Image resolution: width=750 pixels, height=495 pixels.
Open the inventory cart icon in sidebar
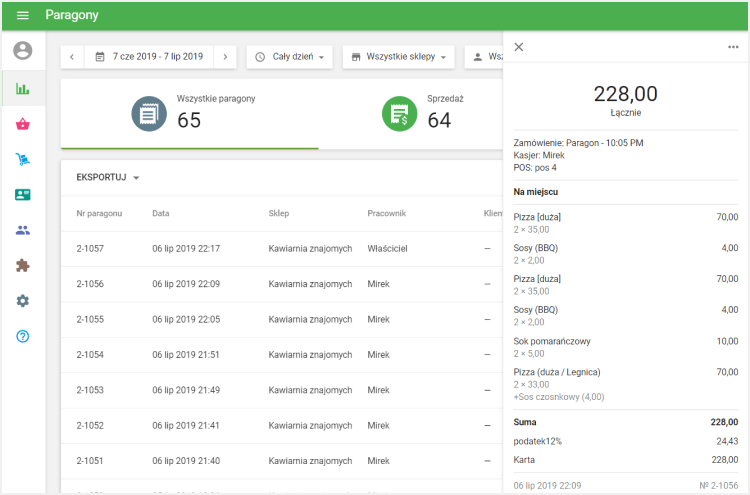coord(22,159)
